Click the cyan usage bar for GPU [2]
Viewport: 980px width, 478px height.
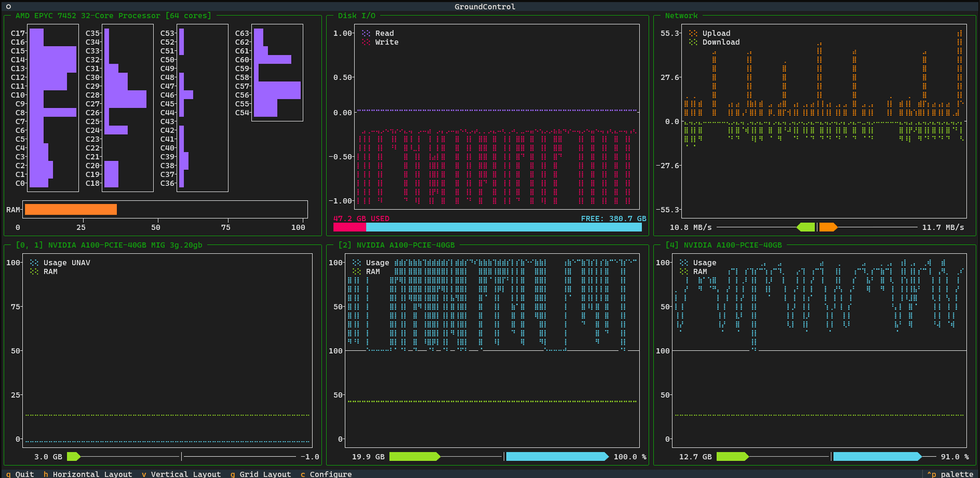point(558,457)
